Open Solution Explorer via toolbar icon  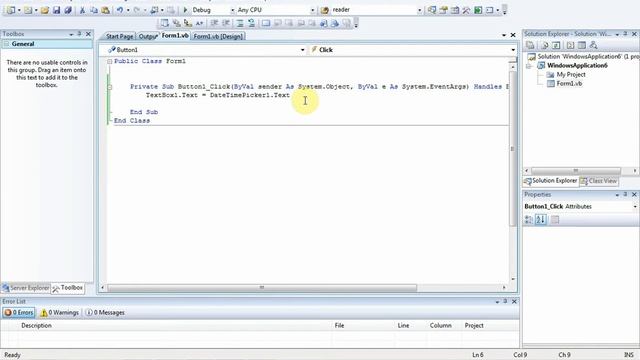tap(432, 10)
